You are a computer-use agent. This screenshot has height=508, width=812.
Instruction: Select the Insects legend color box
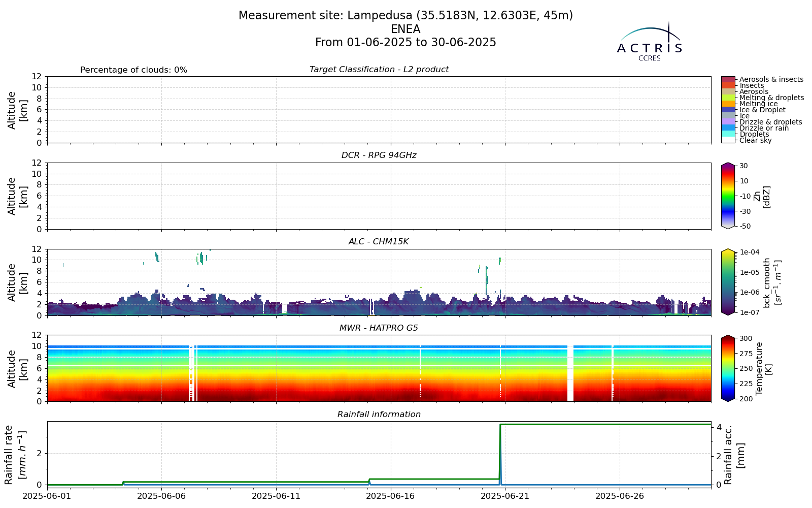[728, 85]
